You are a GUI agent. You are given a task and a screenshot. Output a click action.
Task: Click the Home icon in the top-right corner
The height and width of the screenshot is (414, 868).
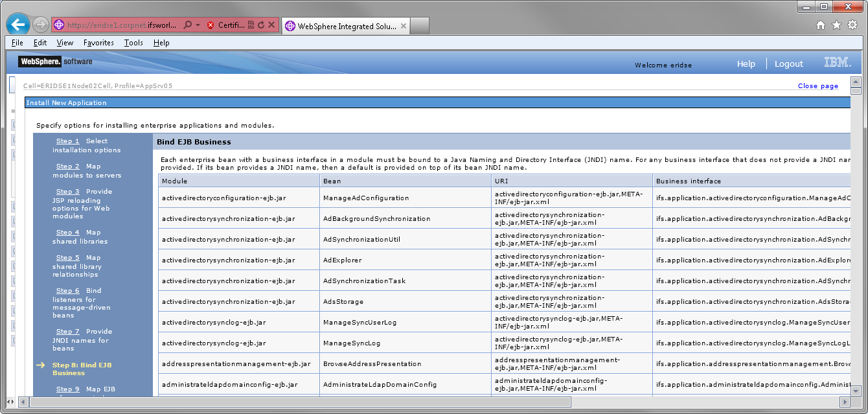click(x=821, y=25)
